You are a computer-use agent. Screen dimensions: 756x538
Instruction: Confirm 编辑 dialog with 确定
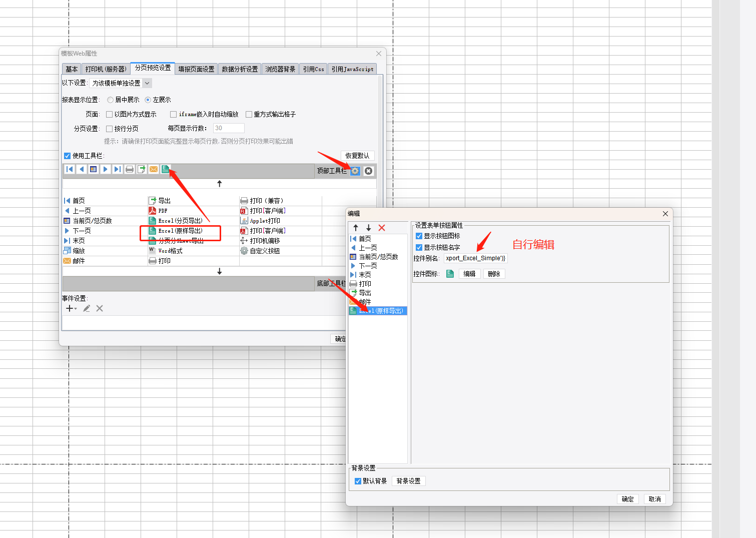coord(627,499)
